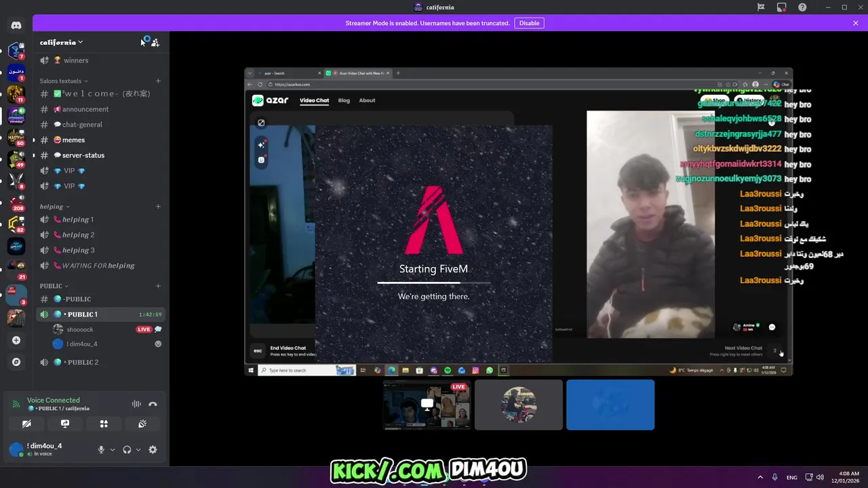The width and height of the screenshot is (868, 488).
Task: Select !dim4ou_4 in voice channel list
Action: pos(82,344)
